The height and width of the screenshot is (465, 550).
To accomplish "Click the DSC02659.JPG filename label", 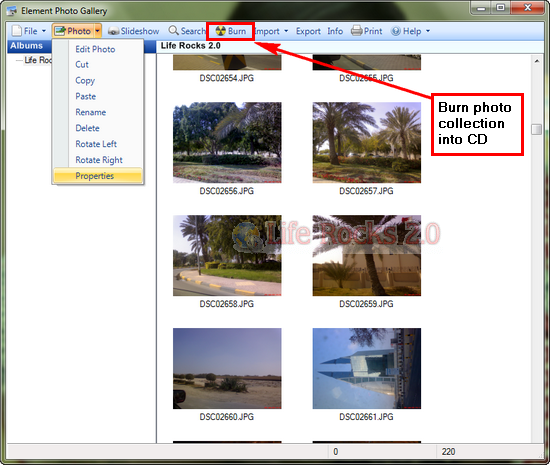I will (x=366, y=304).
